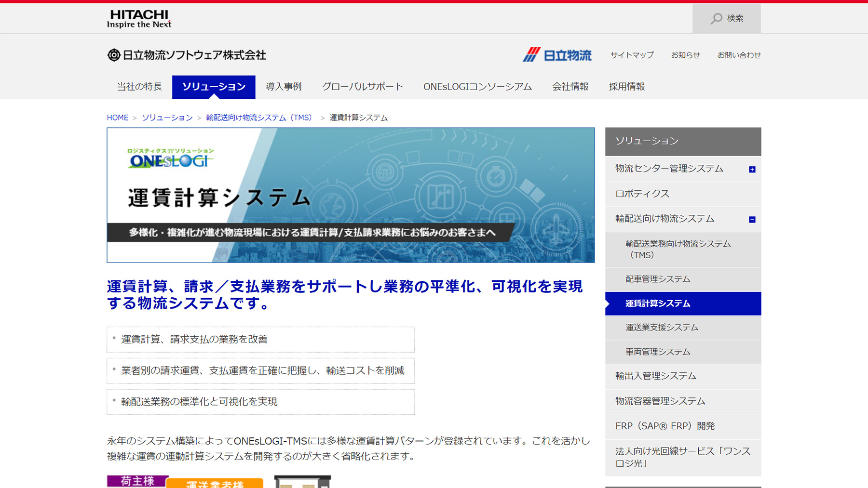The width and height of the screenshot is (868, 488).
Task: Click 輸配送業務の標準化と可視化を実現 bullet text
Action: 199,402
